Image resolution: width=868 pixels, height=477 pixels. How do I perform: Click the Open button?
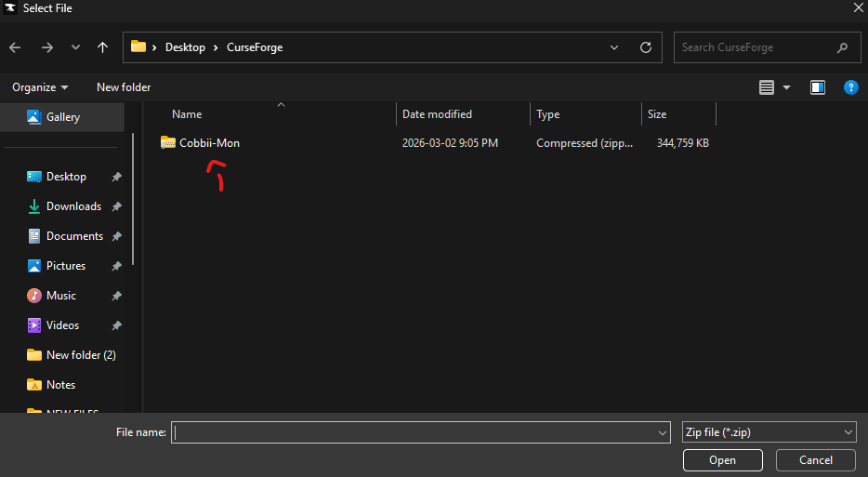pos(722,460)
